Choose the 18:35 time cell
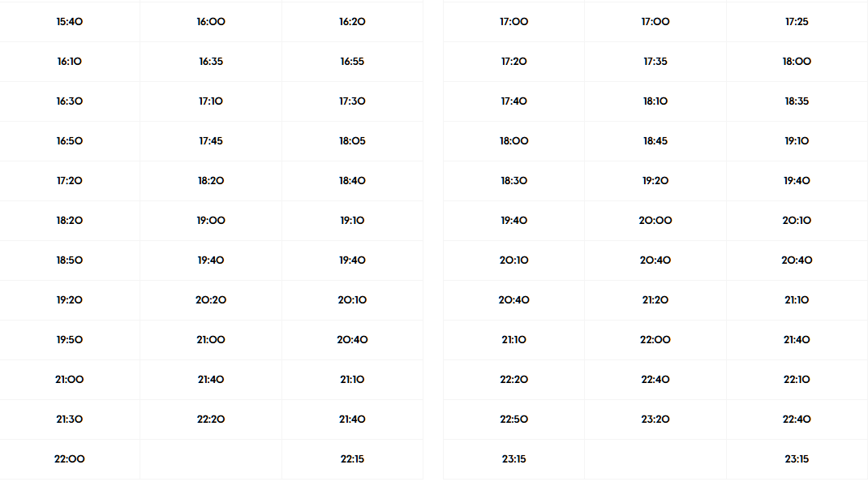The height and width of the screenshot is (482, 868). (797, 101)
